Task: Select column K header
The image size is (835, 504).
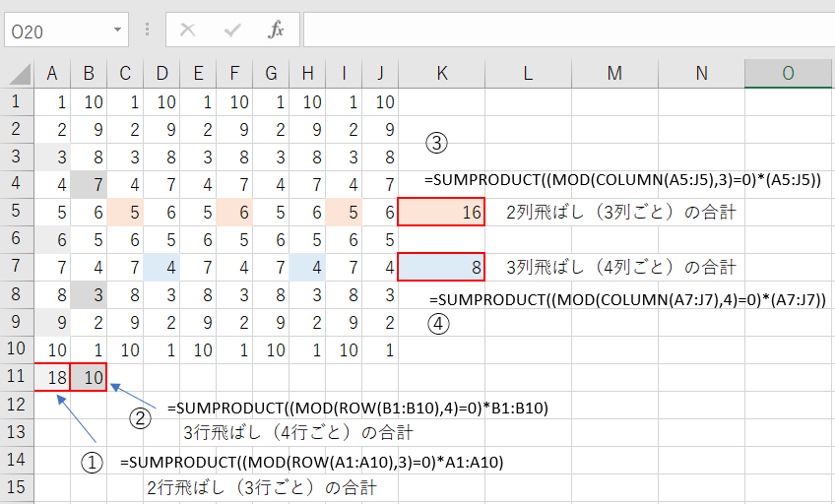Action: [441, 73]
